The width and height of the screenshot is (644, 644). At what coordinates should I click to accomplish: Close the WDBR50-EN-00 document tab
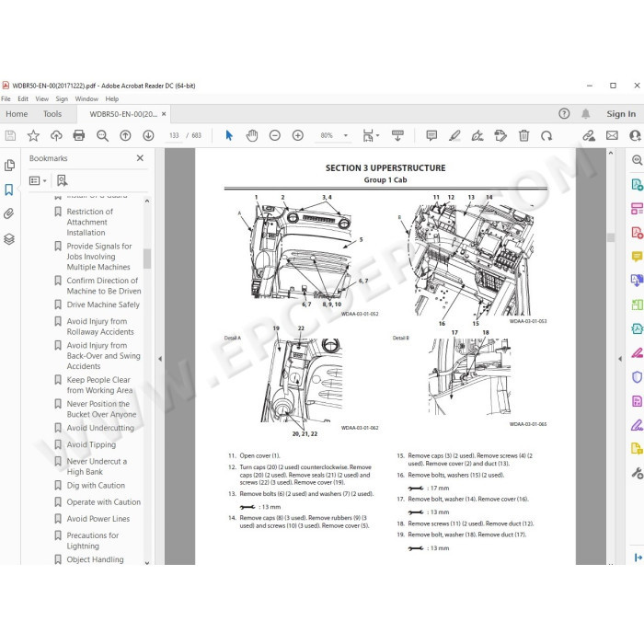[164, 114]
